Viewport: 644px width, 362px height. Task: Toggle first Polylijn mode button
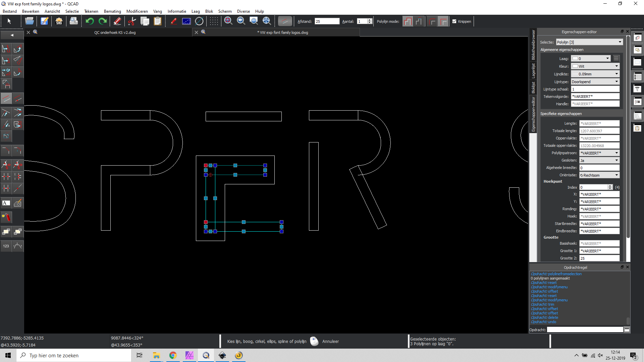(408, 21)
